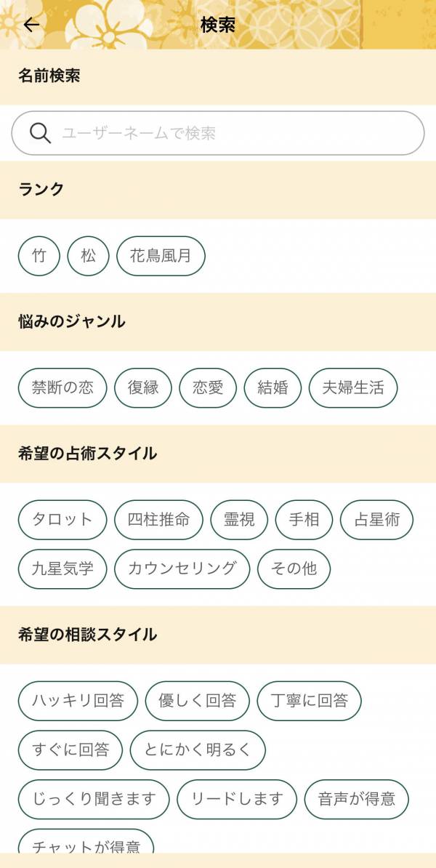Select the カウンセリング style chip
The height and width of the screenshot is (868, 436).
pos(182,568)
